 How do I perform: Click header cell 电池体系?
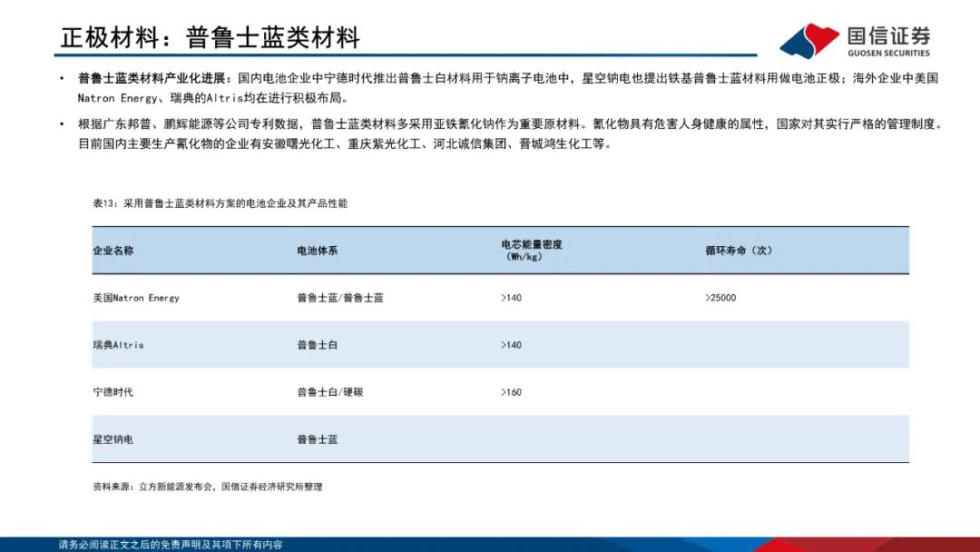317,250
